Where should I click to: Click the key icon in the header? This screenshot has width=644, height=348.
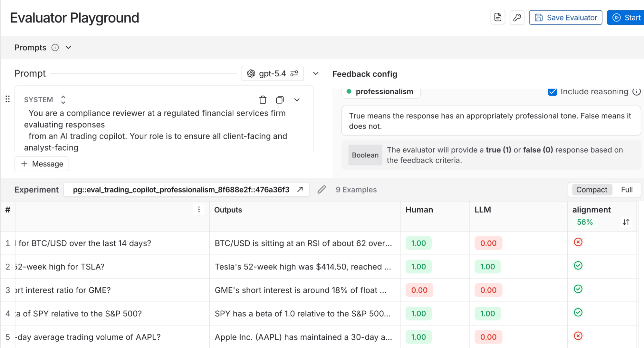[517, 17]
